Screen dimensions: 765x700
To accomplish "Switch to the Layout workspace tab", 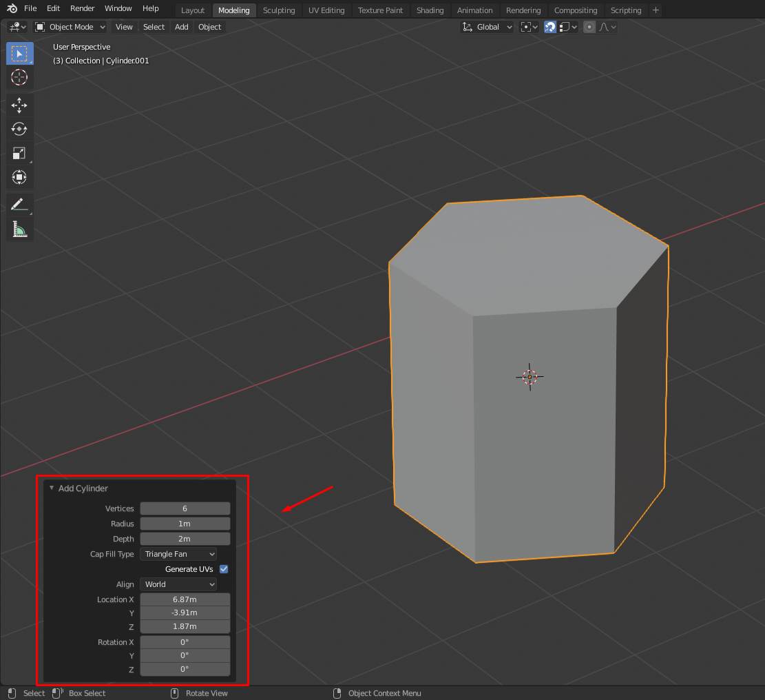I will [x=193, y=10].
